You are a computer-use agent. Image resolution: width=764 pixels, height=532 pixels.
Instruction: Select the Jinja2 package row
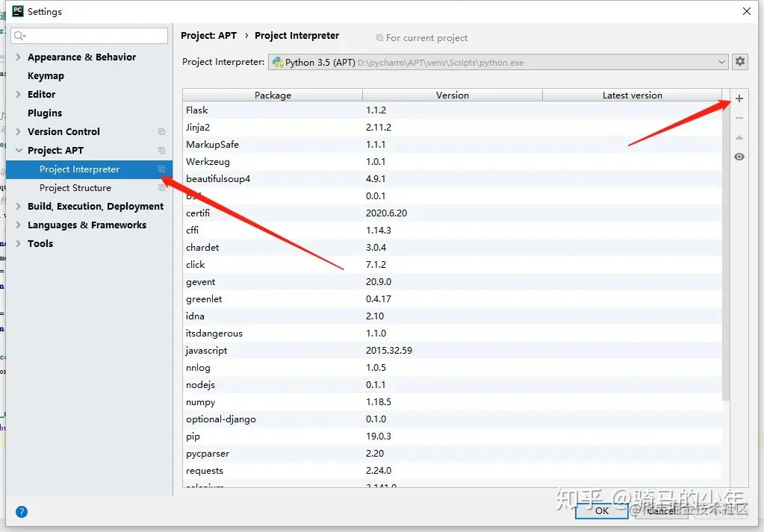453,128
